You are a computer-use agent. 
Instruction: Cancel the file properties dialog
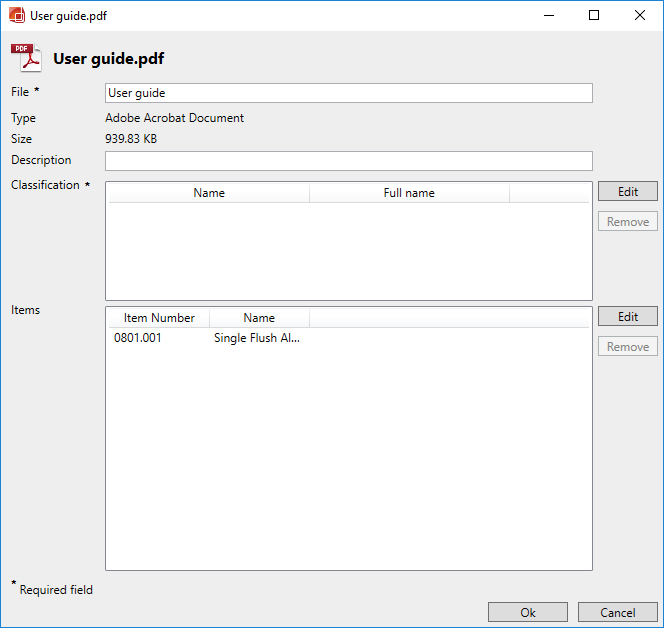click(x=618, y=612)
